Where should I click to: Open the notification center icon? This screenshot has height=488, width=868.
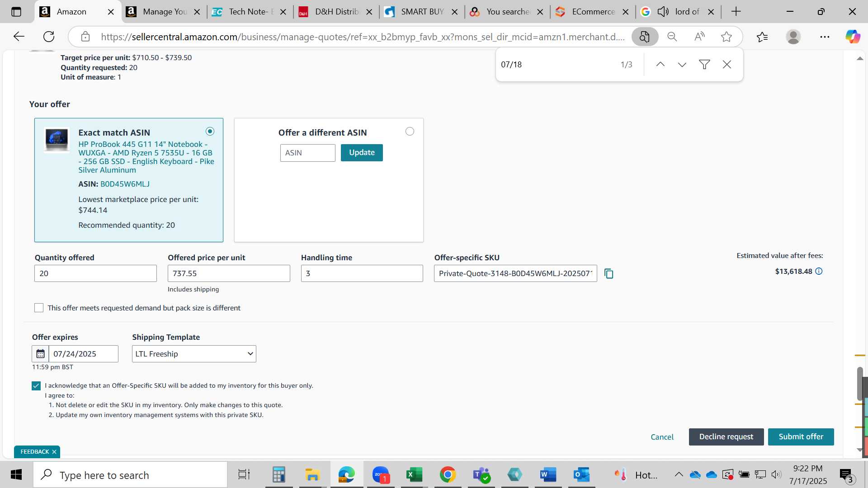click(x=846, y=475)
